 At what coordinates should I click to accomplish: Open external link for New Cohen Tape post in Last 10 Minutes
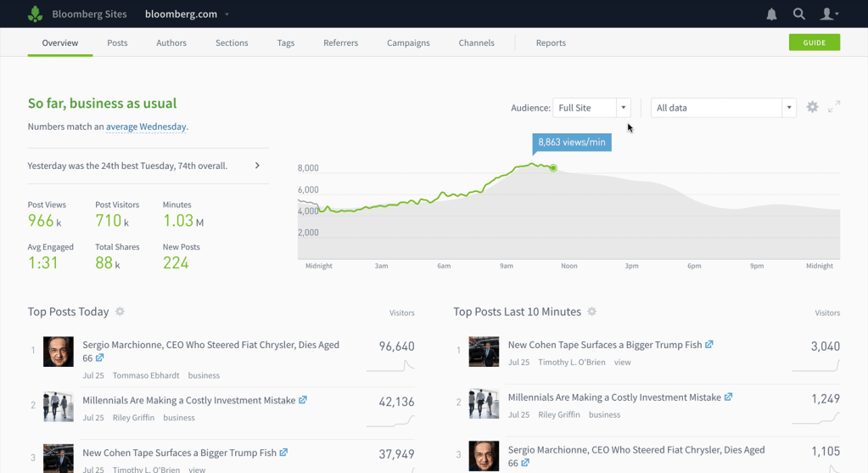pyautogui.click(x=709, y=345)
